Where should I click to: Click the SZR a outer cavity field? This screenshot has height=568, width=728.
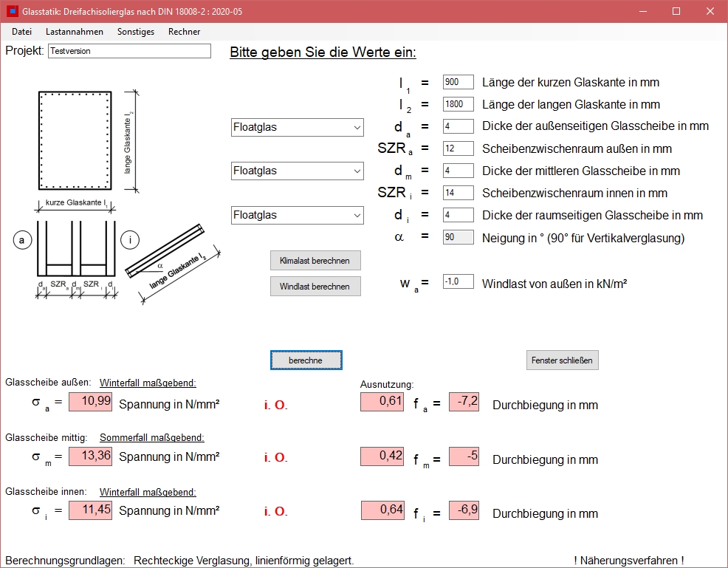tap(459, 148)
